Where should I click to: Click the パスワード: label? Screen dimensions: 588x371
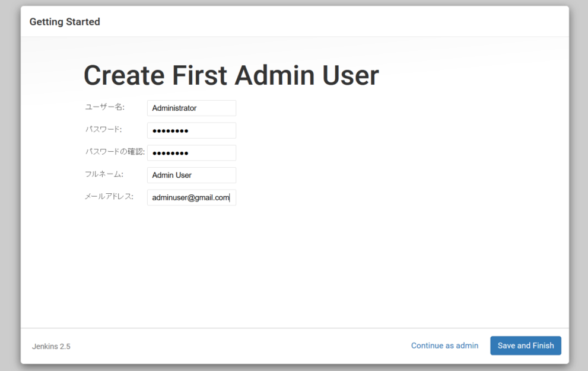coord(103,129)
